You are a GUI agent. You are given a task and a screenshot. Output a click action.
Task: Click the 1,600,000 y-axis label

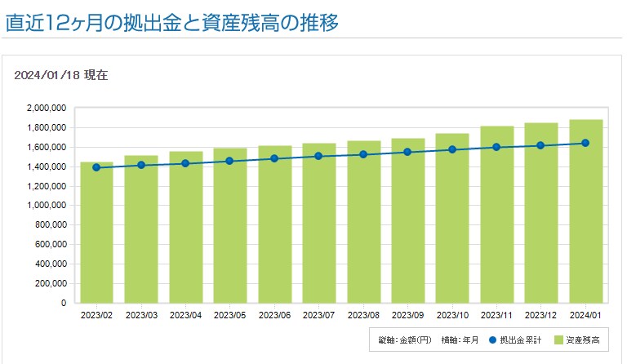[47, 148]
